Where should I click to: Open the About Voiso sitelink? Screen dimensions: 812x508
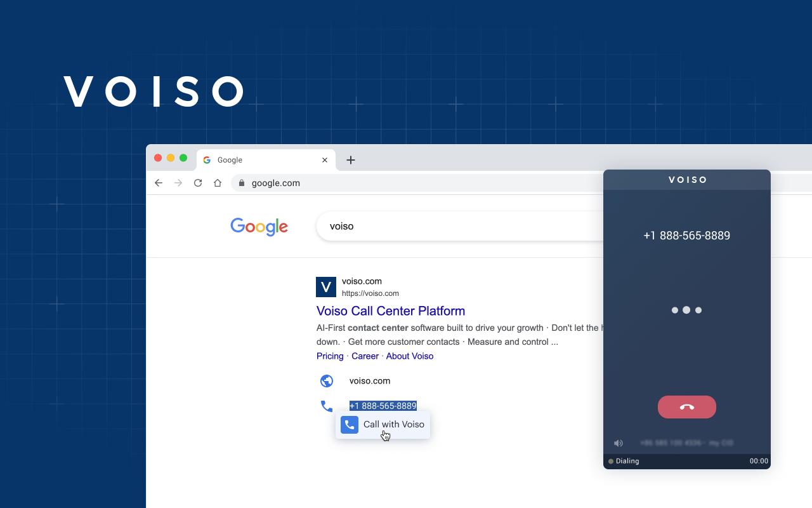point(410,356)
